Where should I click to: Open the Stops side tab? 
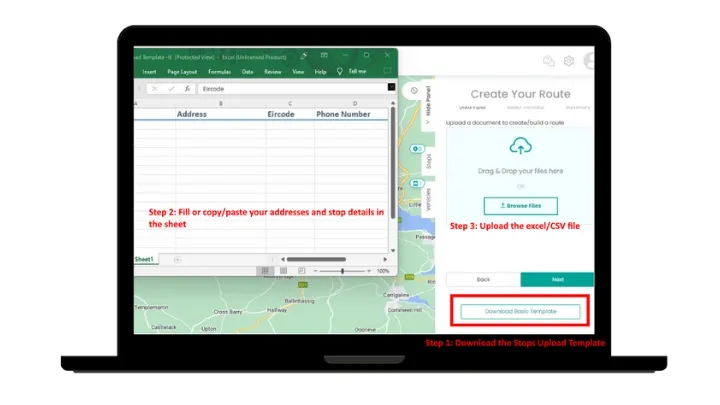pos(429,161)
